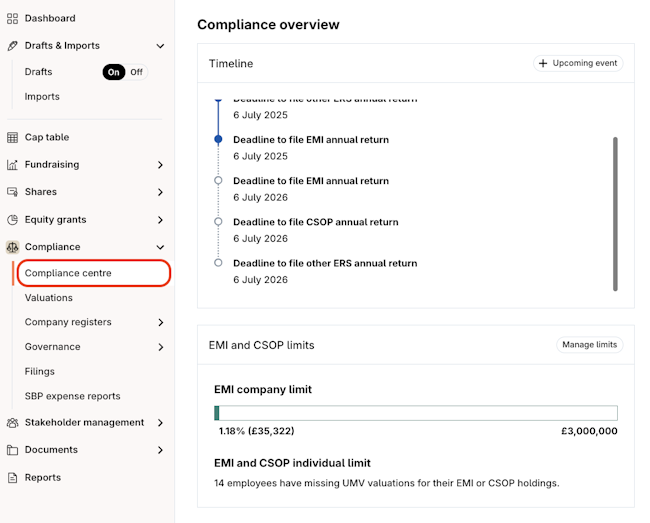Click the timeline vertical scrollbar
Screen dimensions: 650x523
click(x=615, y=213)
